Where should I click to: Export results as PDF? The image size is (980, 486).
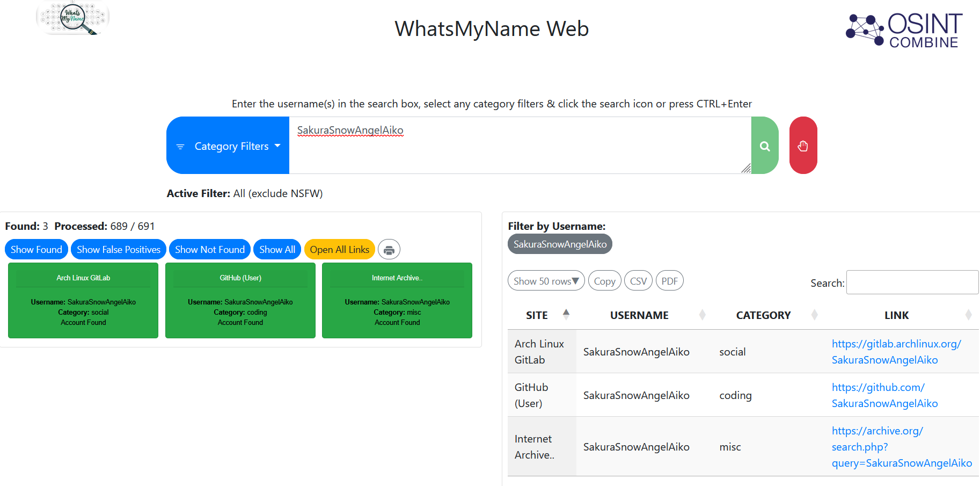coord(670,281)
